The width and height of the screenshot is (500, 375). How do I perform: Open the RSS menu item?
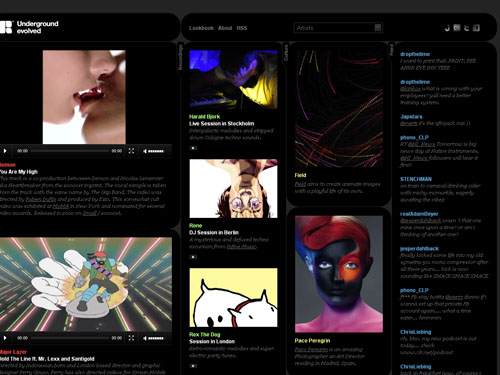[x=242, y=28]
